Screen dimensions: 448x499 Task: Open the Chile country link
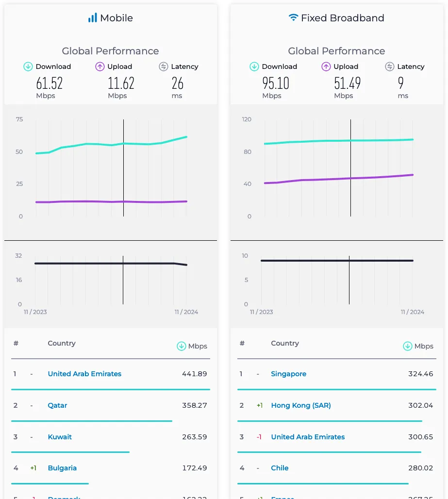tap(280, 468)
